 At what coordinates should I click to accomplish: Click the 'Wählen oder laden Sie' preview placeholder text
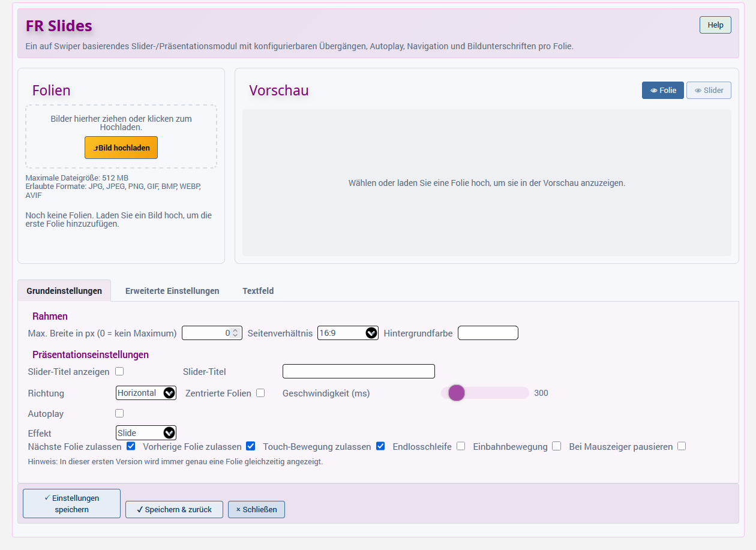487,183
